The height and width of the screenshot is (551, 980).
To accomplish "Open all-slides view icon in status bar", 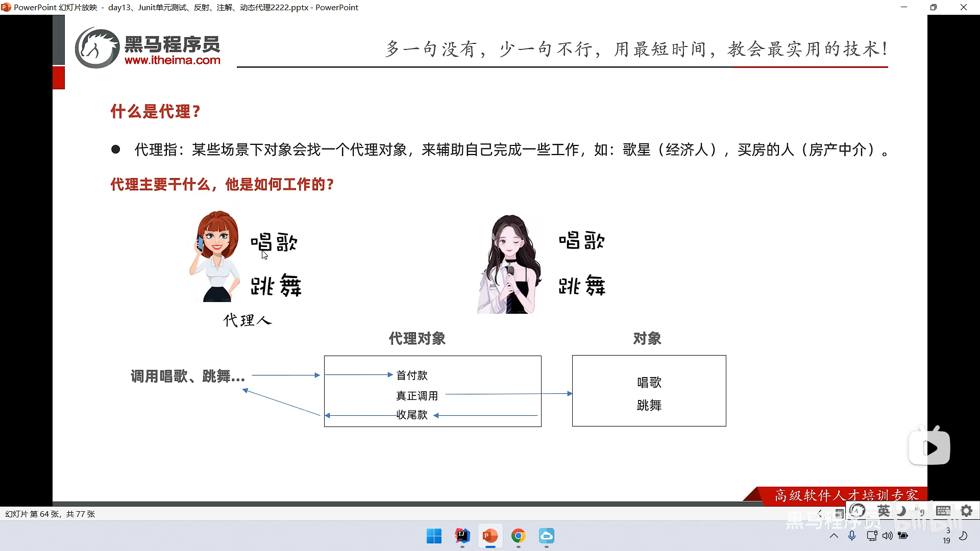I will (x=839, y=514).
